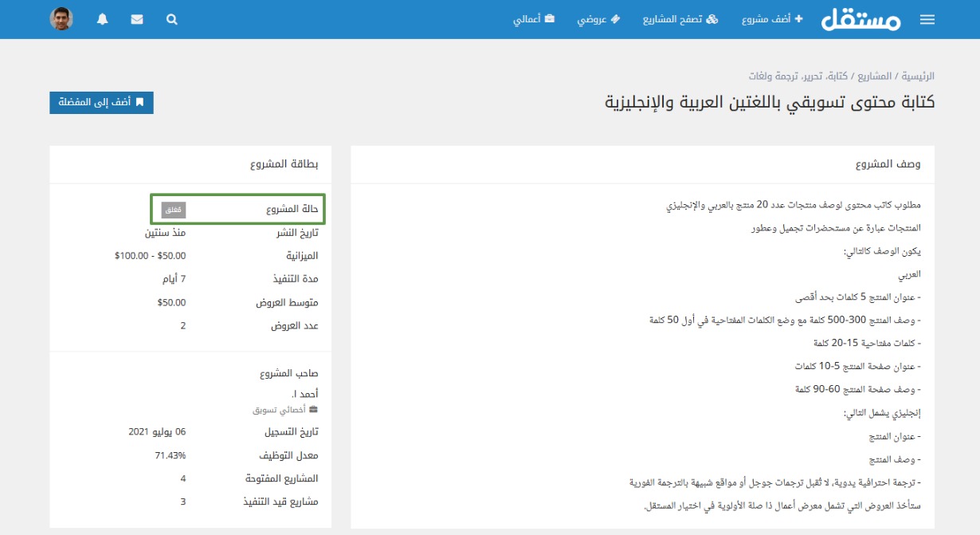
Task: Click the عدد العروض label
Action: [293, 325]
